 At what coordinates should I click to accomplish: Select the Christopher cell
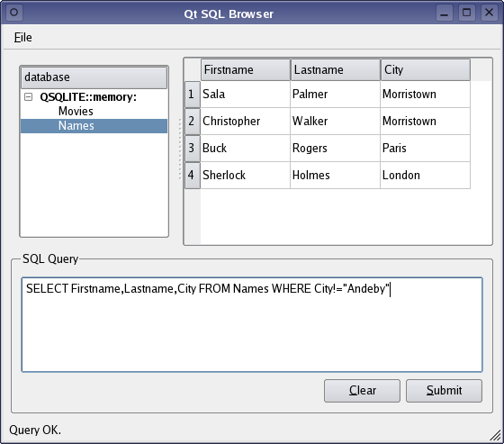(x=245, y=122)
